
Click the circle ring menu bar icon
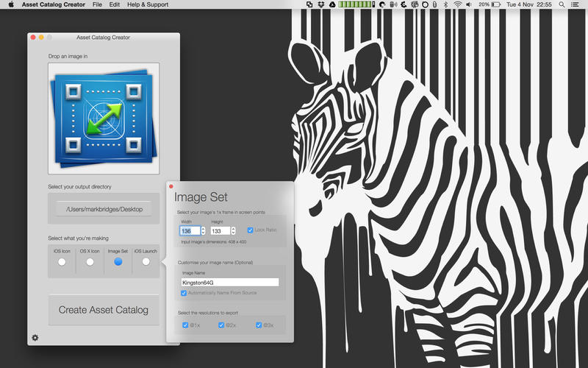(426, 4)
